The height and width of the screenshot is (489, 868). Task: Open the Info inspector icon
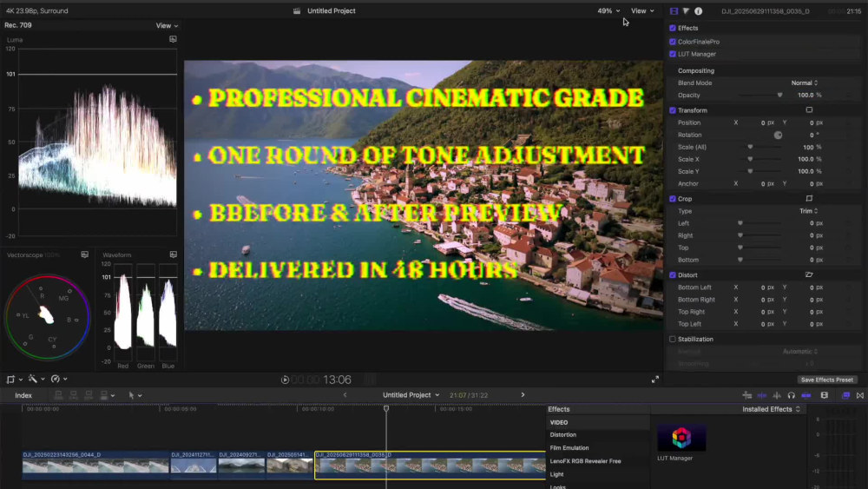pyautogui.click(x=699, y=11)
